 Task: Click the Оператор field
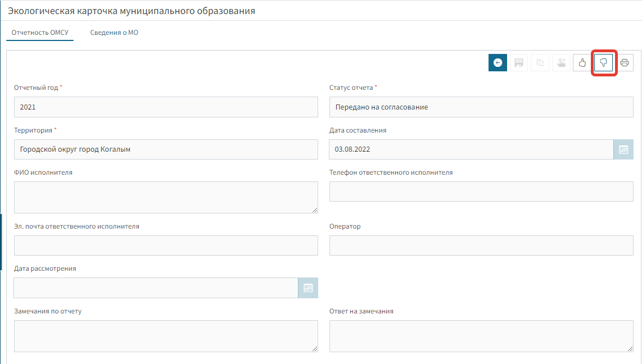pos(481,245)
